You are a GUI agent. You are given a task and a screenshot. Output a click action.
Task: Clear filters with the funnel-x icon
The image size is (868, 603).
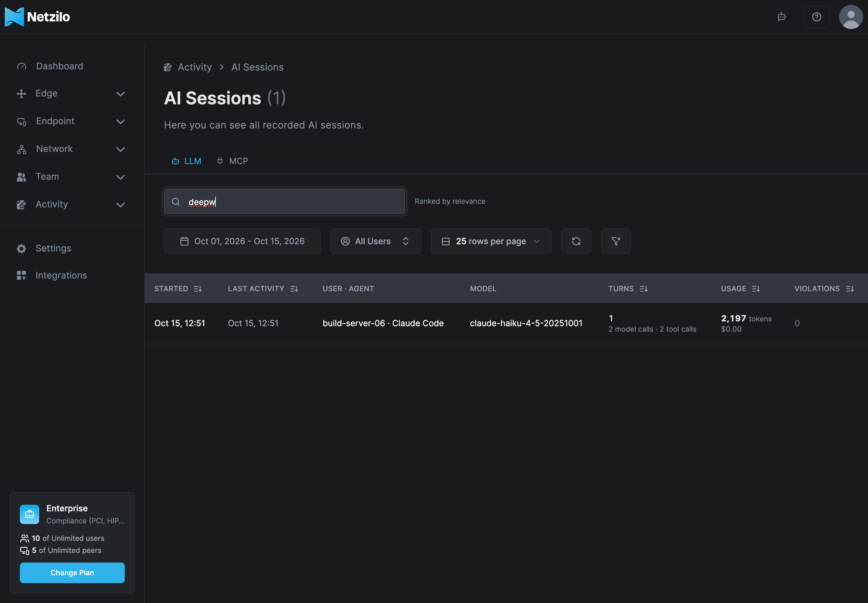coord(616,241)
